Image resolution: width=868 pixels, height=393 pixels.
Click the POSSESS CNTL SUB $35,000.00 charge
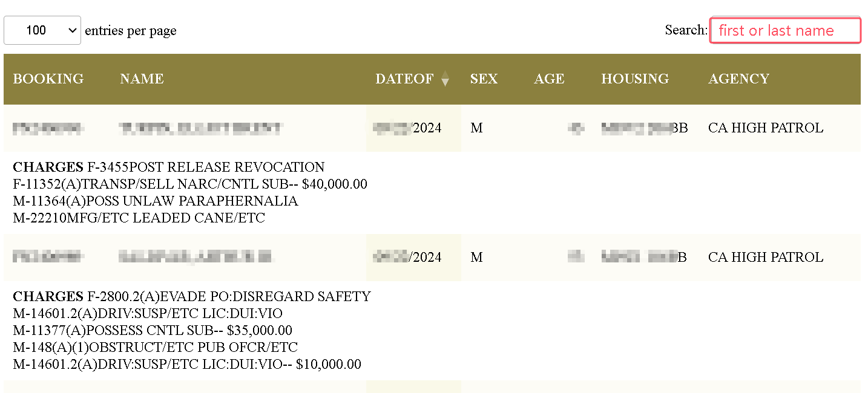coord(153,331)
